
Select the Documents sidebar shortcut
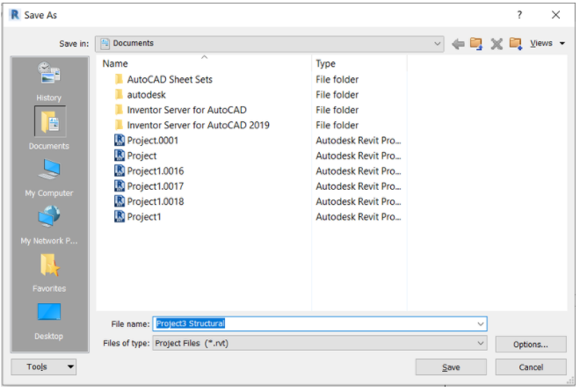49,128
